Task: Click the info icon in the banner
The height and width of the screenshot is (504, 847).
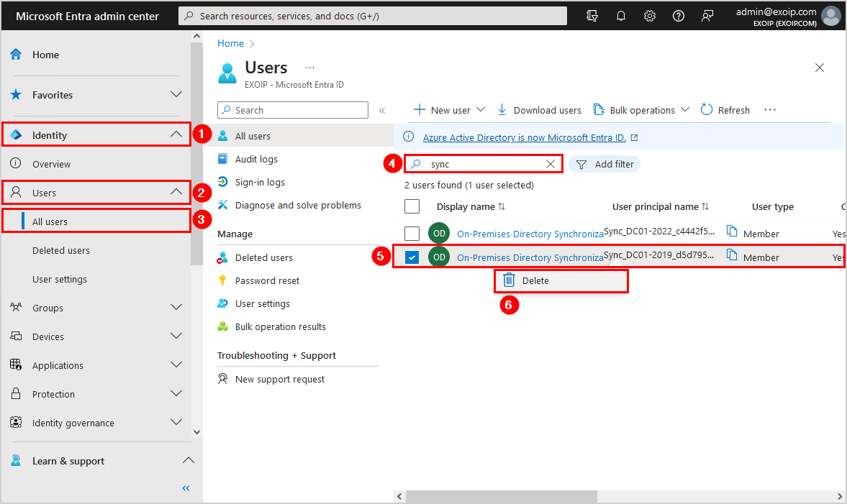Action: coord(409,137)
